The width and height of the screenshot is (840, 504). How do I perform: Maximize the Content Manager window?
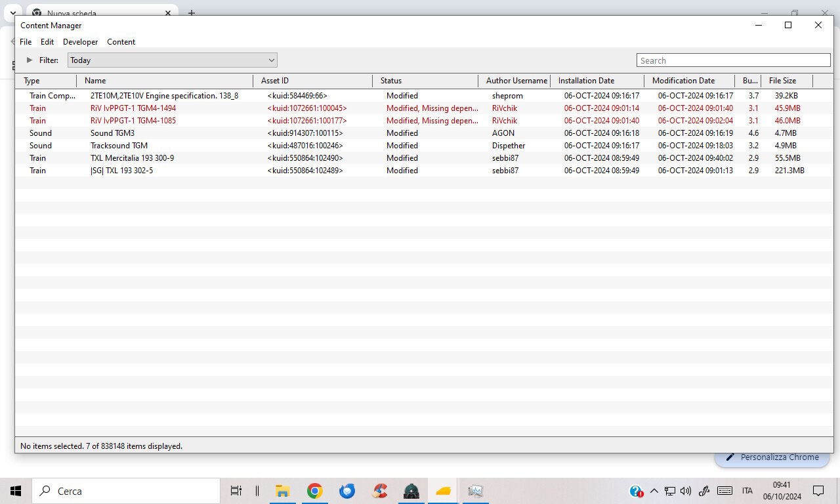click(x=788, y=25)
